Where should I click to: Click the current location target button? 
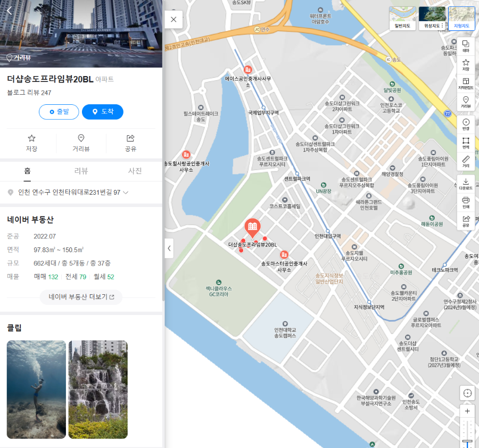tap(467, 393)
